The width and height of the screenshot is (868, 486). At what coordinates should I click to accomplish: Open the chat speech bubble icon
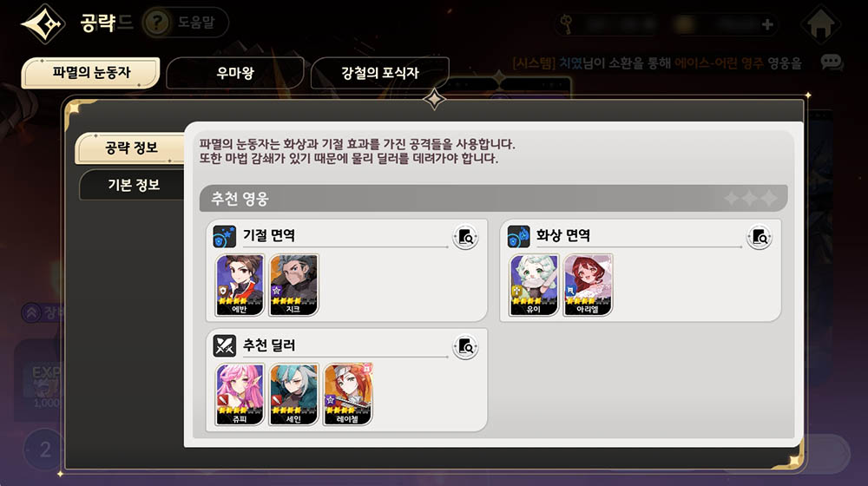(832, 62)
